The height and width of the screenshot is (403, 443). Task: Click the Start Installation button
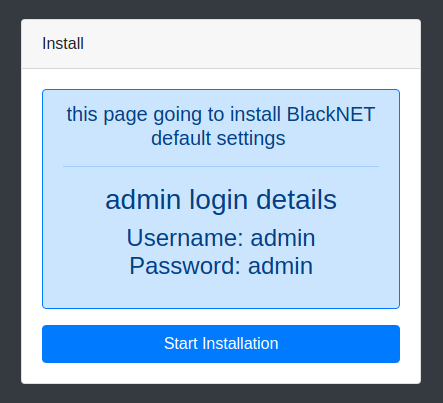coord(221,344)
